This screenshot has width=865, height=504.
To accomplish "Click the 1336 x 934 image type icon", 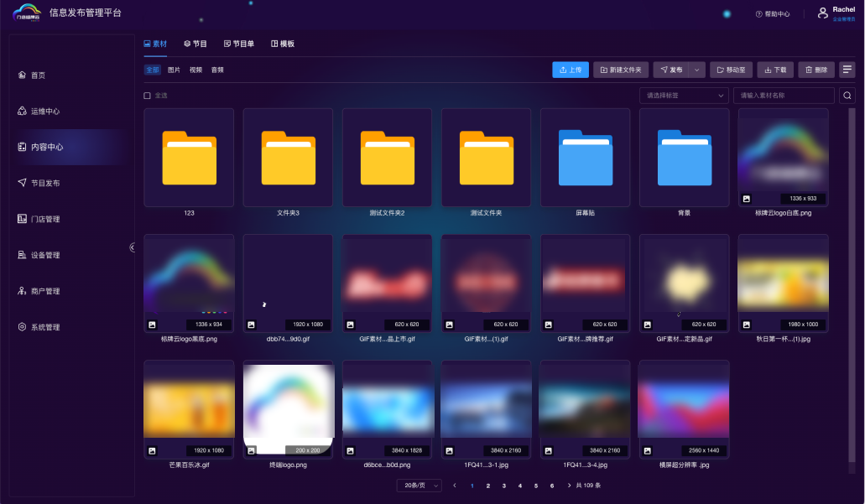I will point(152,325).
